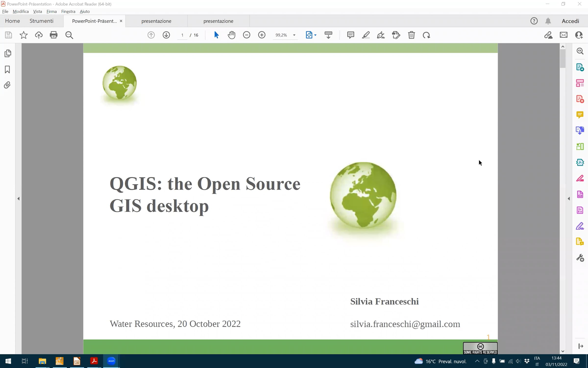Screen dimensions: 588x368
Task: Open the Finestra menu
Action: 68,11
